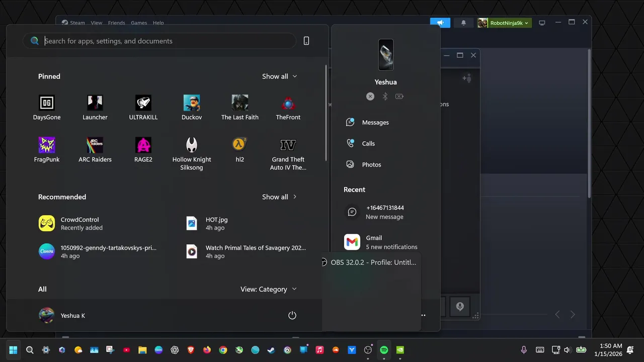The height and width of the screenshot is (362, 644).
Task: Open Brave browser from the taskbar
Action: click(191, 350)
